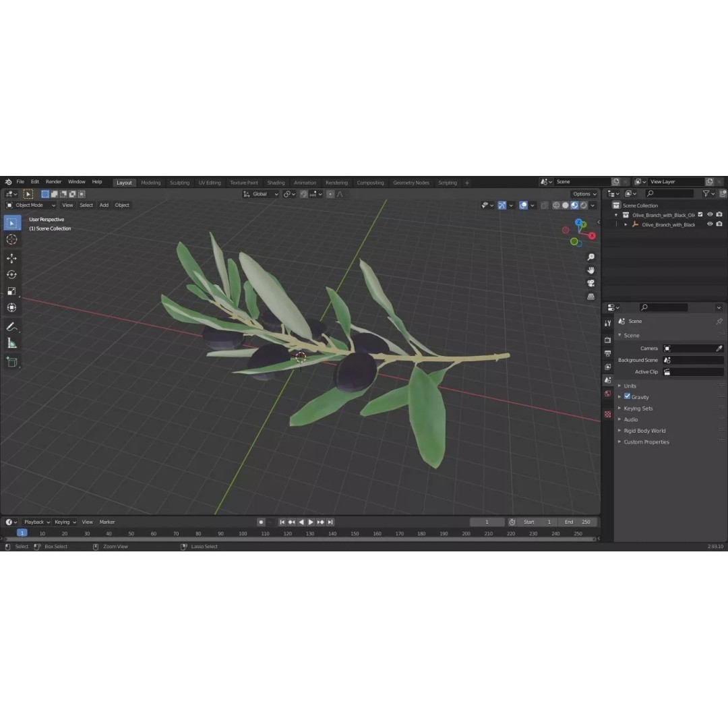Viewport: 728px width, 728px height.
Task: Open the Render menu
Action: [x=53, y=182]
